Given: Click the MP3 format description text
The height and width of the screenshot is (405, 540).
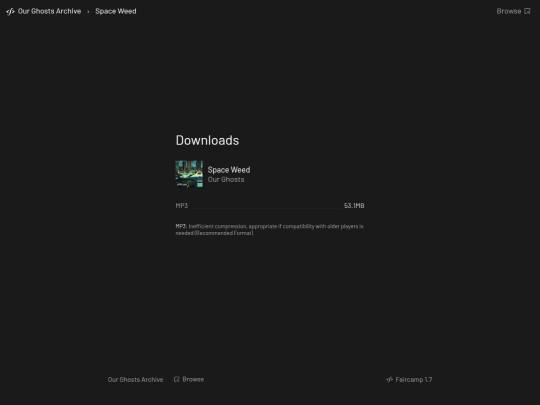Looking at the screenshot, I should tap(270, 230).
